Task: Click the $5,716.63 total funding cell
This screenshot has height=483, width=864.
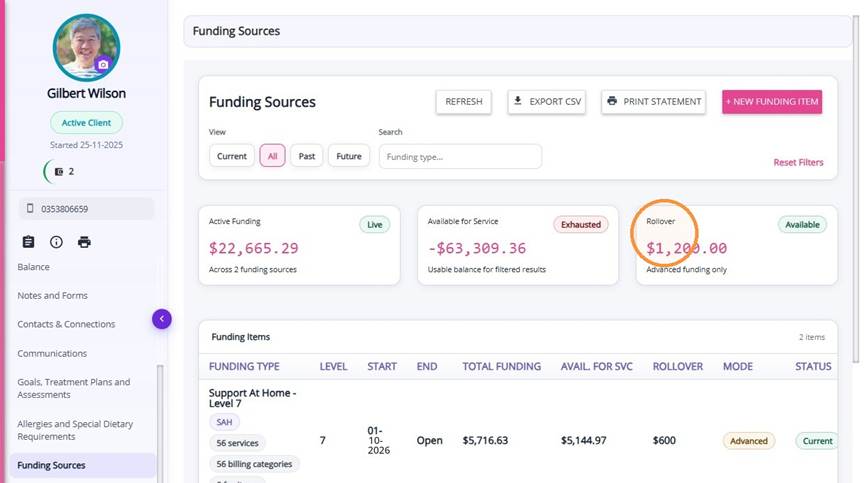Action: (x=485, y=441)
